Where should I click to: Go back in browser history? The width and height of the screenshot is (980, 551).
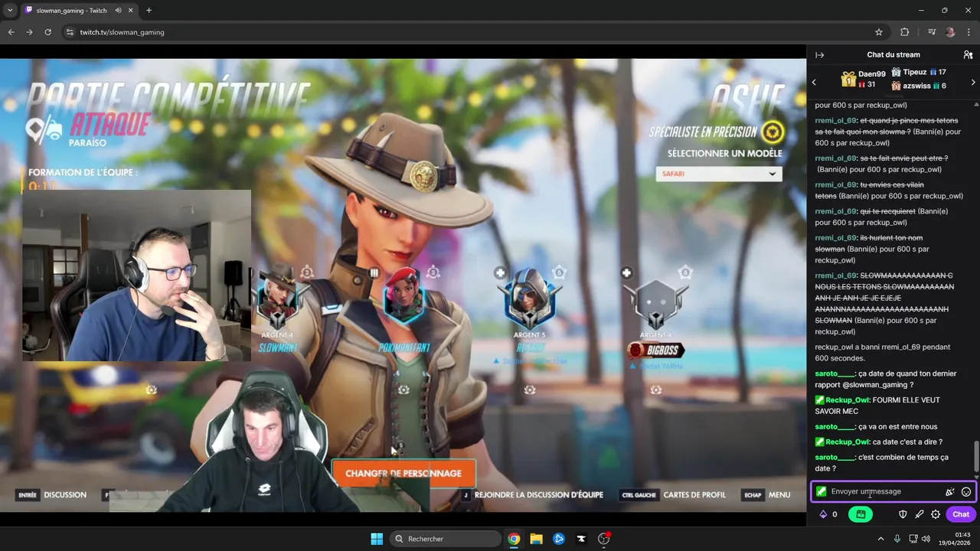pos(11,32)
